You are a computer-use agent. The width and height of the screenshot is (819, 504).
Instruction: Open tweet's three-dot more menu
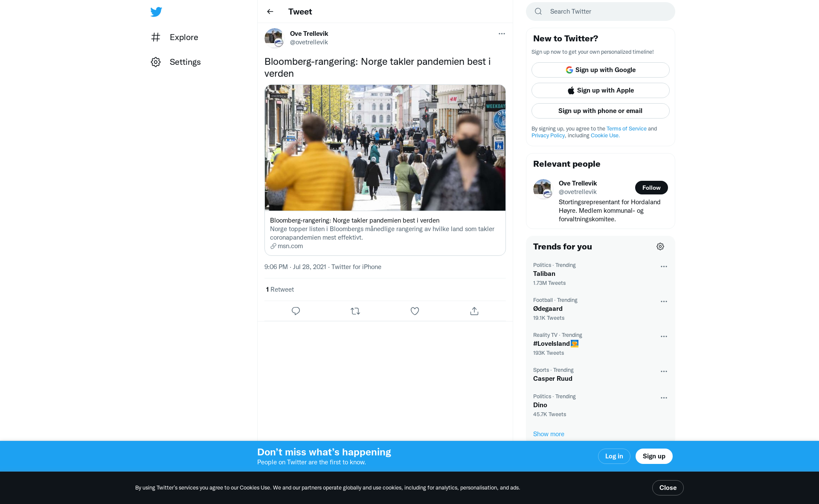pyautogui.click(x=502, y=34)
